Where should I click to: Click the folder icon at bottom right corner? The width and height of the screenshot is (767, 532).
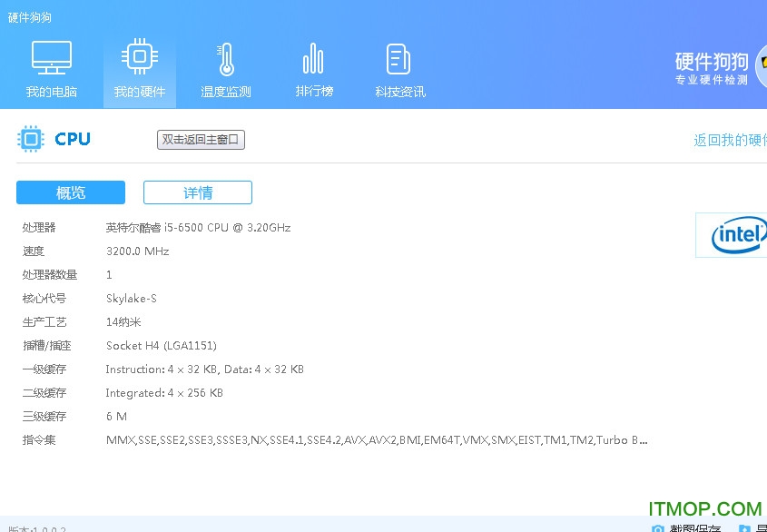coord(744,528)
